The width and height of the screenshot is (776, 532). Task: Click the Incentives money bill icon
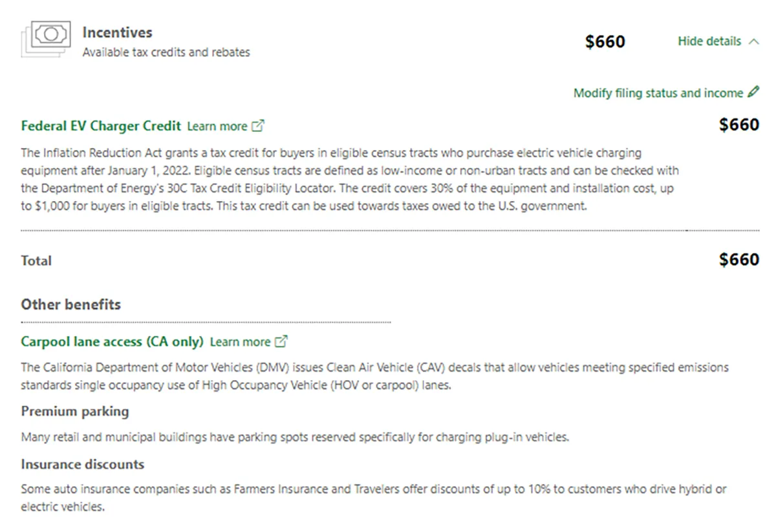pyautogui.click(x=44, y=39)
